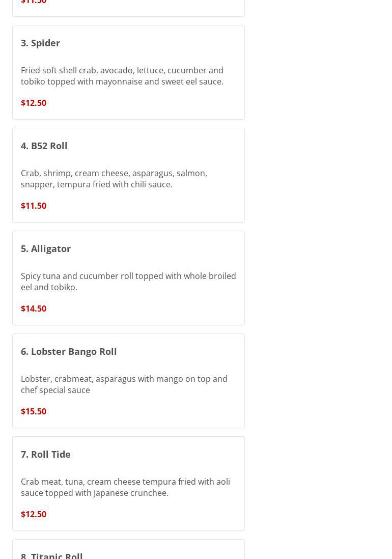Viewport: 392px width, 559px height.
Task: Open the 4. B52 Roll item
Action: tap(44, 146)
